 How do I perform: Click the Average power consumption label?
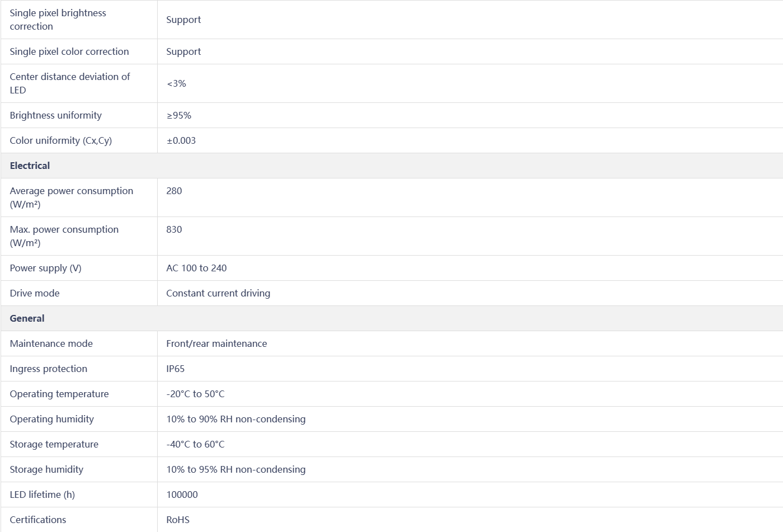71,197
